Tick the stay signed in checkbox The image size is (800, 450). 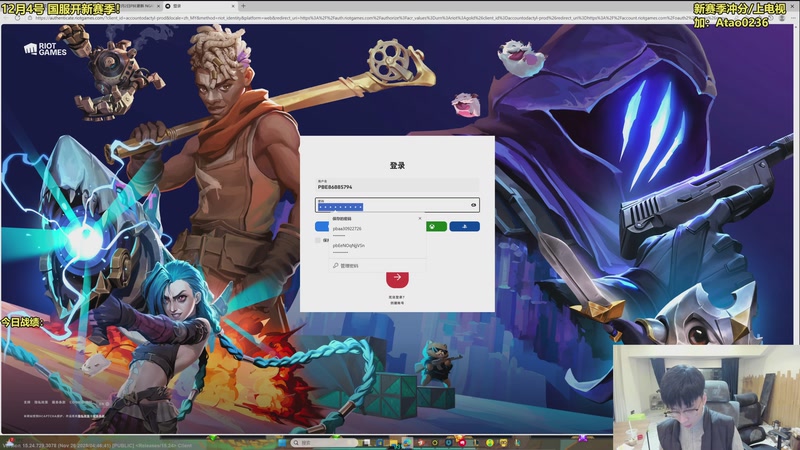coord(318,240)
